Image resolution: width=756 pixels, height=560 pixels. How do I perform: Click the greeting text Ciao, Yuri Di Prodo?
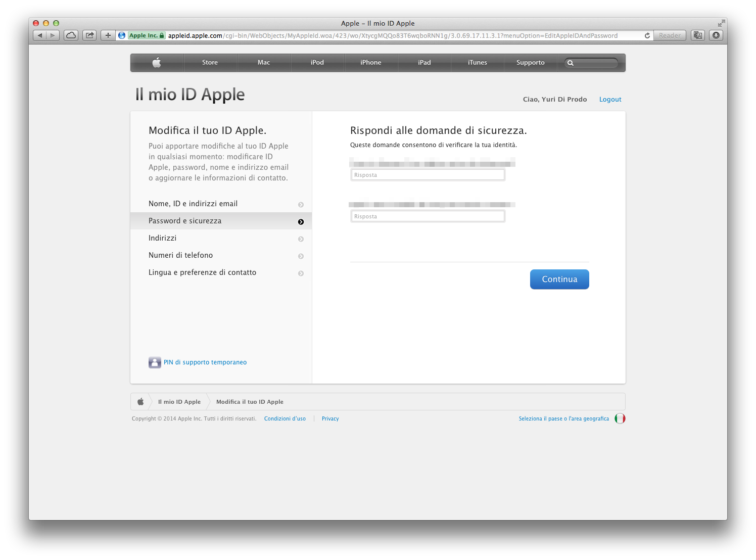(555, 100)
